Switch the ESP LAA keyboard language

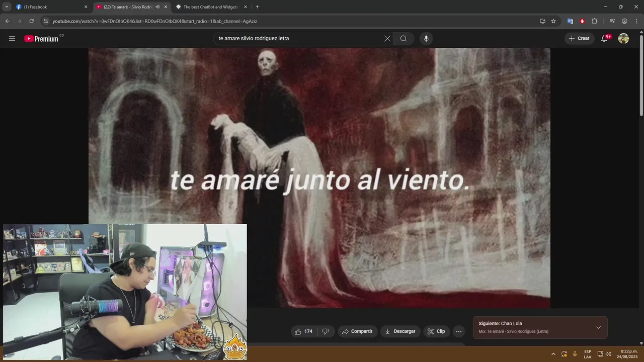coord(587,354)
